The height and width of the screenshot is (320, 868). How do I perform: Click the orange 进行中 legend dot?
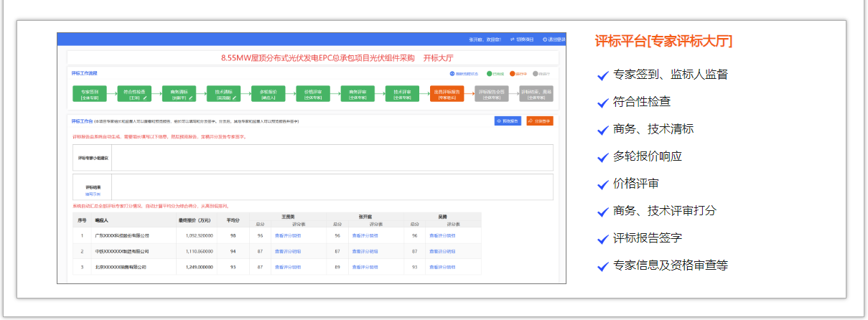(513, 74)
